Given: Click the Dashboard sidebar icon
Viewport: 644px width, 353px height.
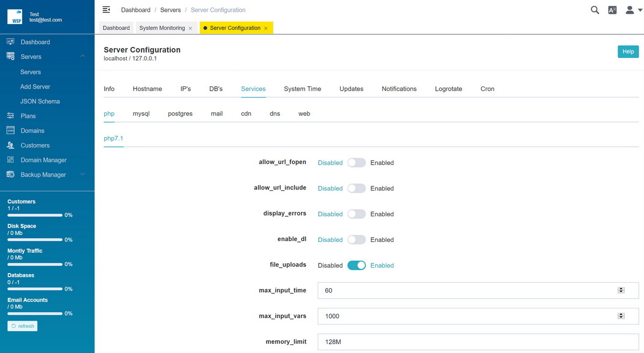Looking at the screenshot, I should pyautogui.click(x=10, y=42).
